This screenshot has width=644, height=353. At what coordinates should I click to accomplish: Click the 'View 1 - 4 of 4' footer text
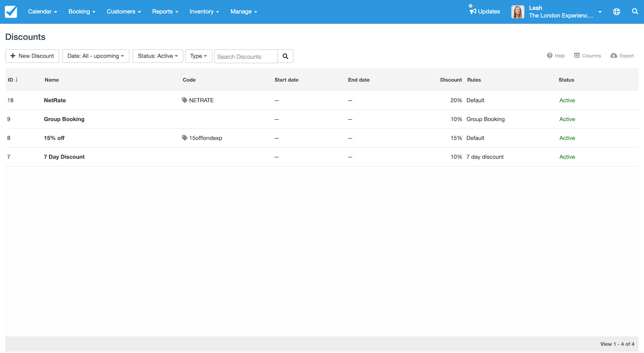(617, 344)
